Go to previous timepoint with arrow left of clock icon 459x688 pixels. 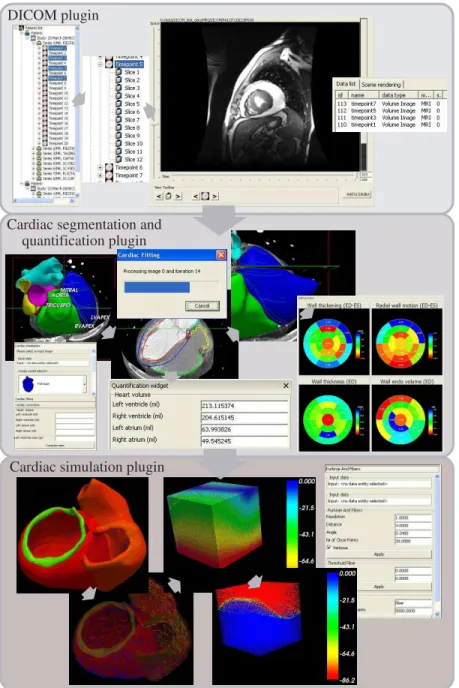(196, 196)
